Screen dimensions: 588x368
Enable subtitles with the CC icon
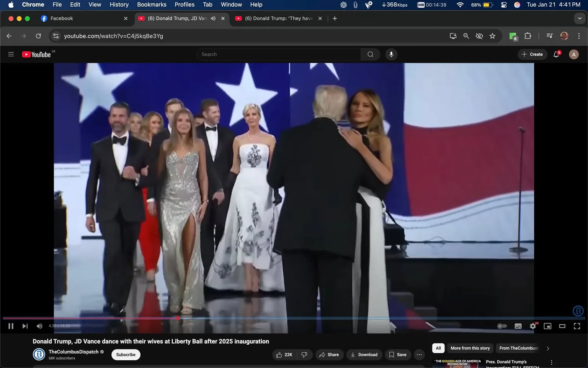pos(518,326)
